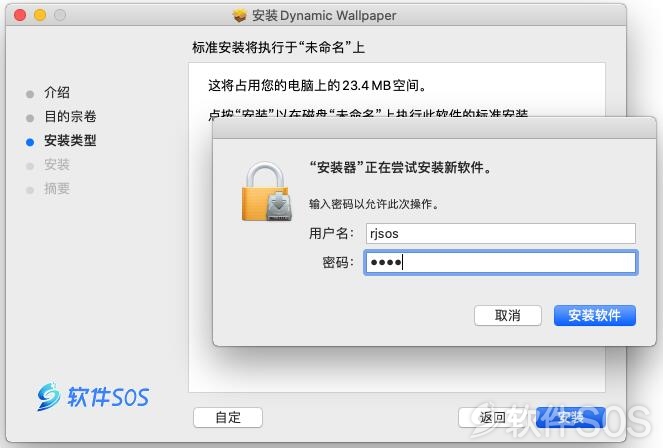The height and width of the screenshot is (448, 663).
Task: Click the 软件SOS logo in sidebar
Action: click(x=93, y=397)
